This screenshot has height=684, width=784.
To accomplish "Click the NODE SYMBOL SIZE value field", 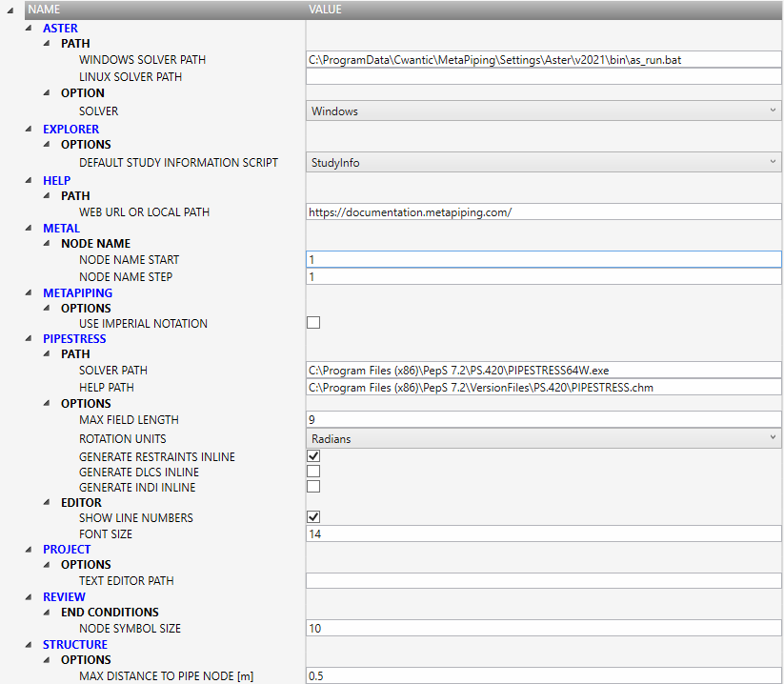I will 544,628.
